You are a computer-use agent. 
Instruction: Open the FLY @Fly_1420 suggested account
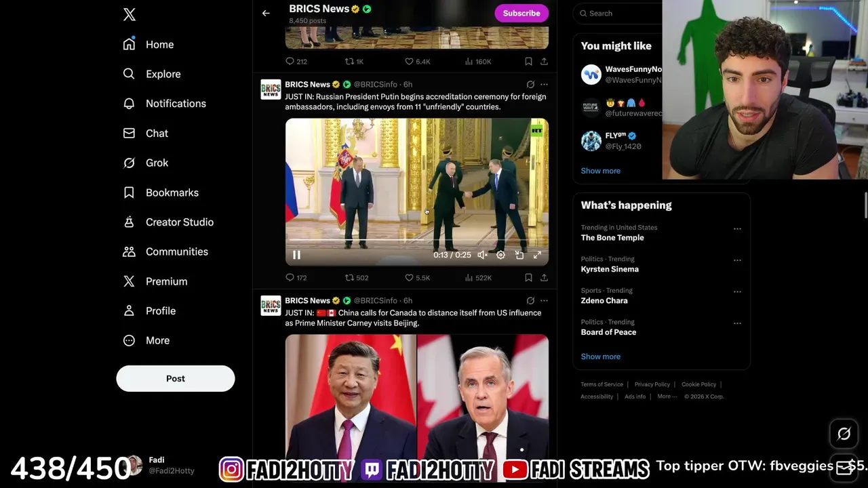tap(621, 141)
